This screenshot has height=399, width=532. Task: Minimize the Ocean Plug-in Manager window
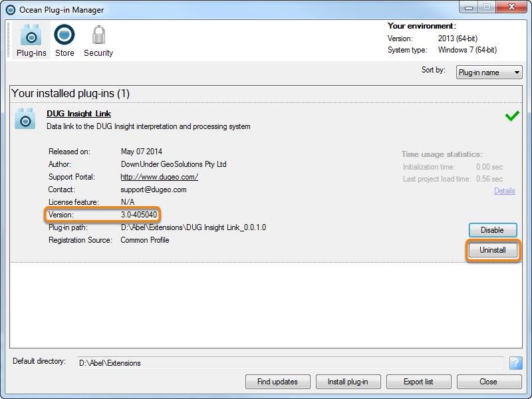click(469, 7)
